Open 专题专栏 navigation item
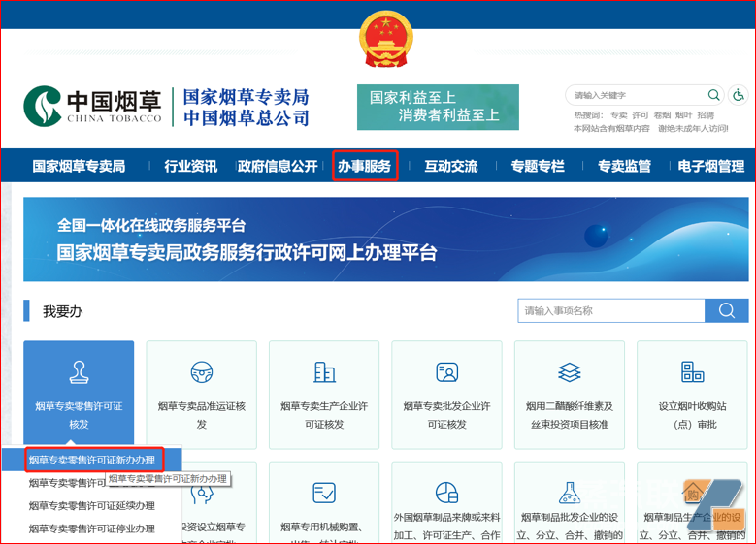Viewport: 756px width, 544px height. coord(538,166)
